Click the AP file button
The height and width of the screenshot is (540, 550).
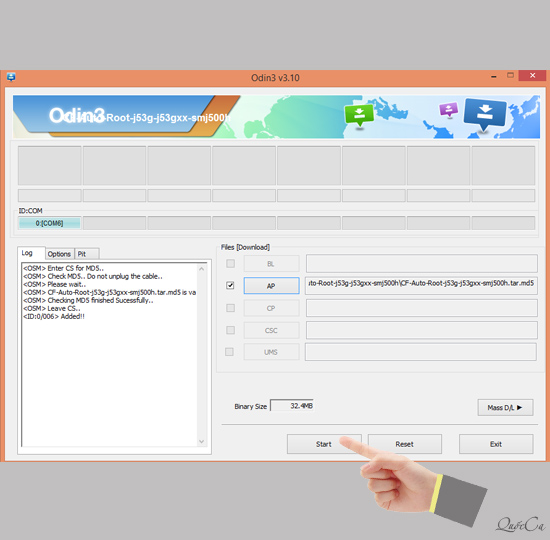point(271,286)
